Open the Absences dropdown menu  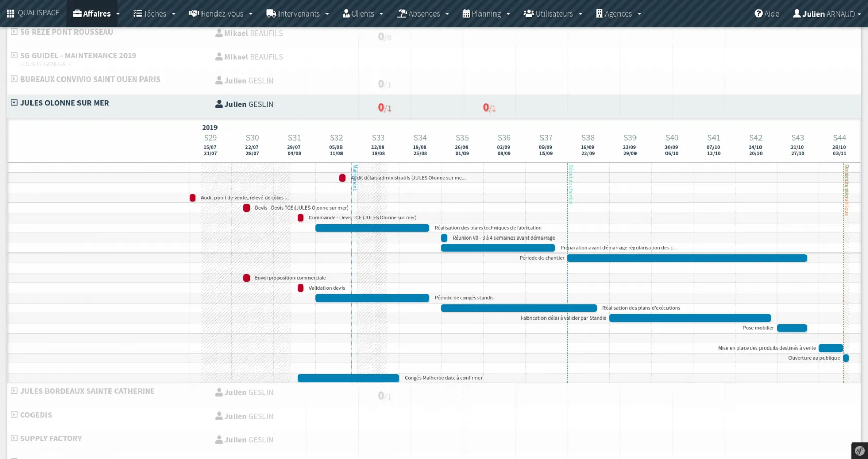(x=423, y=13)
